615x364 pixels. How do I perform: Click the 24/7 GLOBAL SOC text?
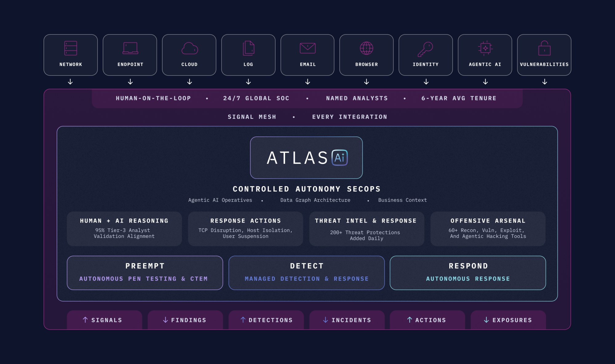256,98
